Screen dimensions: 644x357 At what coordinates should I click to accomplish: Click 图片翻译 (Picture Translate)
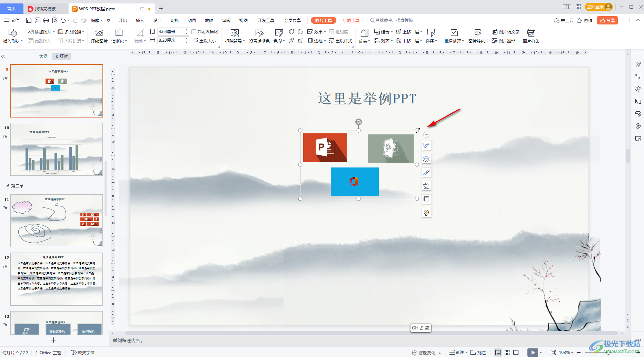pyautogui.click(x=504, y=41)
